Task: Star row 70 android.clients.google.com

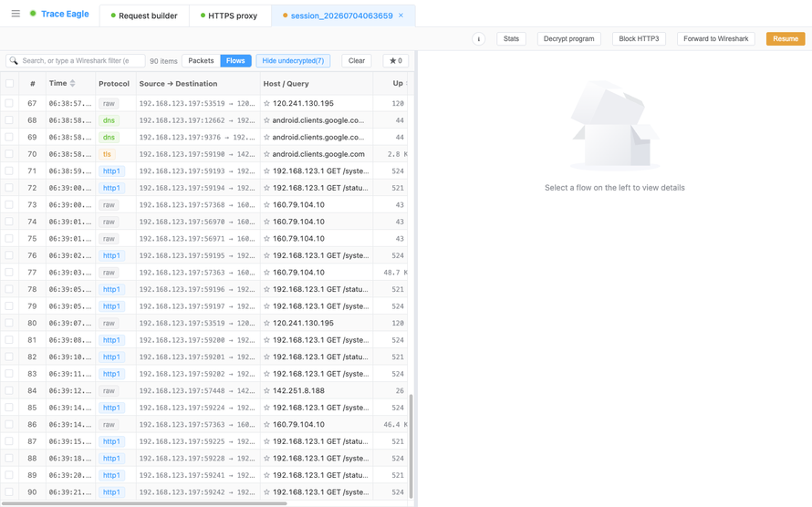Action: 266,154
